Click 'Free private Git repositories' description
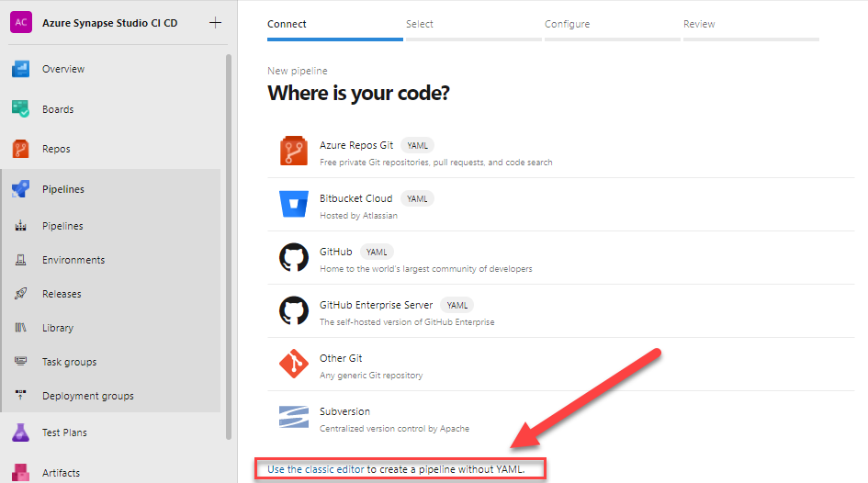Viewport: 868px width, 483px height. pos(435,163)
